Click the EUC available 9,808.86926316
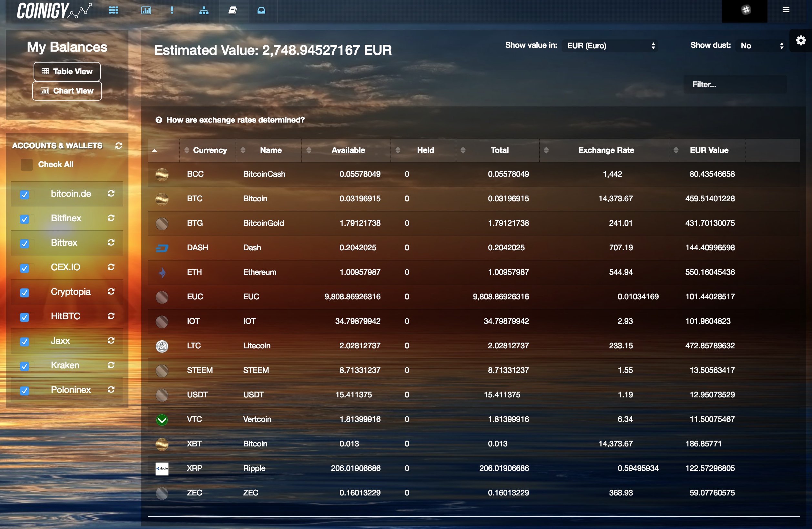 [x=352, y=297]
